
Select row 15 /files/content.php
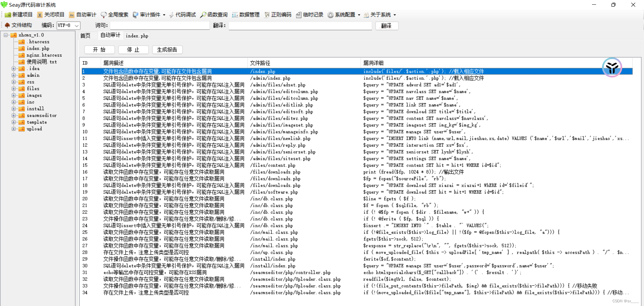(357, 165)
